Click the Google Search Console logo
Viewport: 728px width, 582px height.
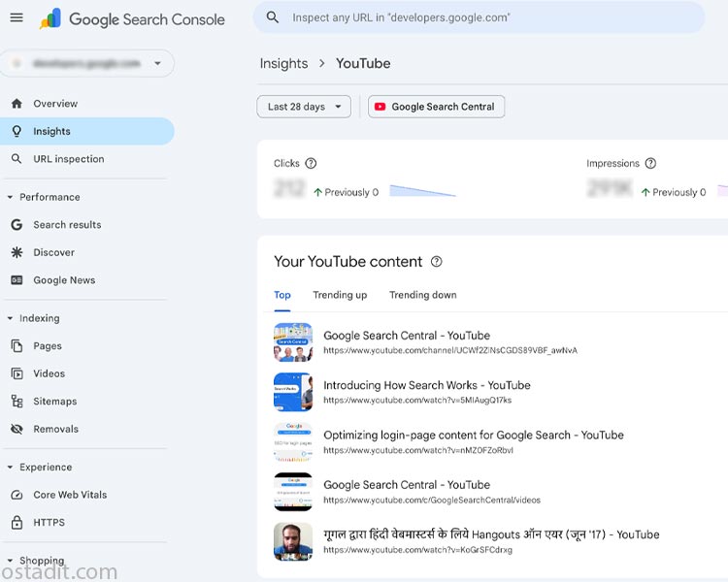132,19
